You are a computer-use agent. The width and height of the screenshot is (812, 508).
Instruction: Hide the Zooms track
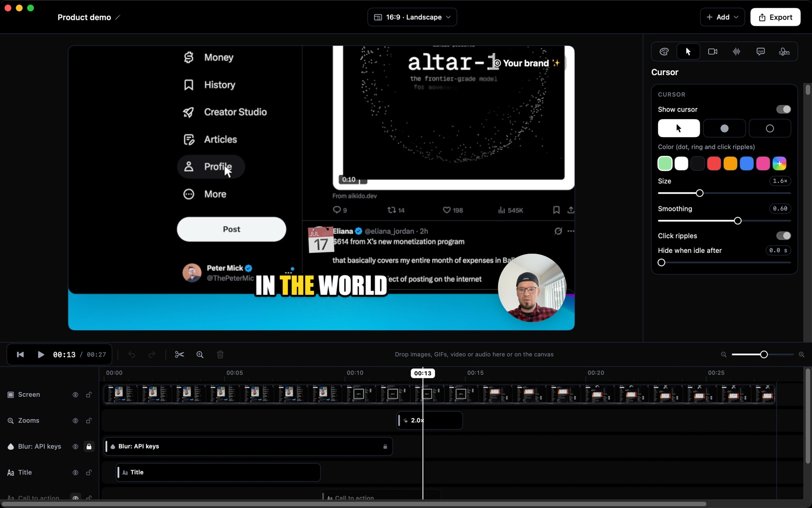tap(75, 420)
